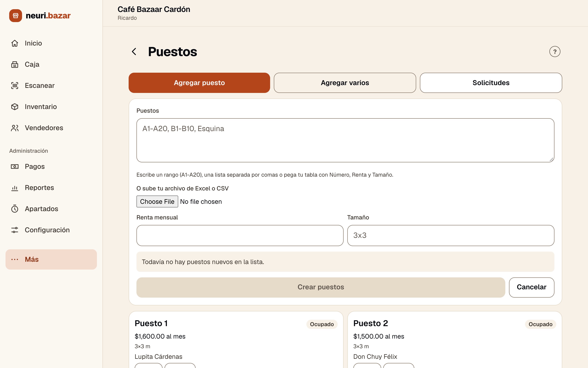This screenshot has width=588, height=368.
Task: Open Caja via the cash register icon
Action: [x=14, y=64]
